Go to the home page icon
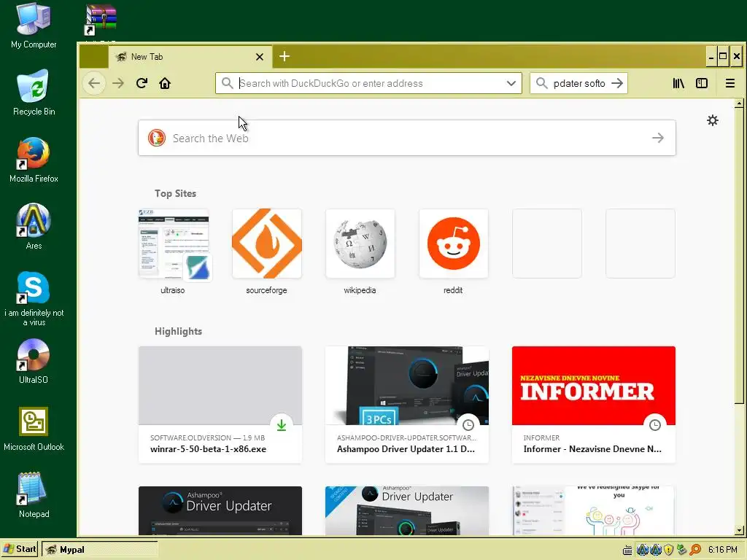 coord(165,83)
